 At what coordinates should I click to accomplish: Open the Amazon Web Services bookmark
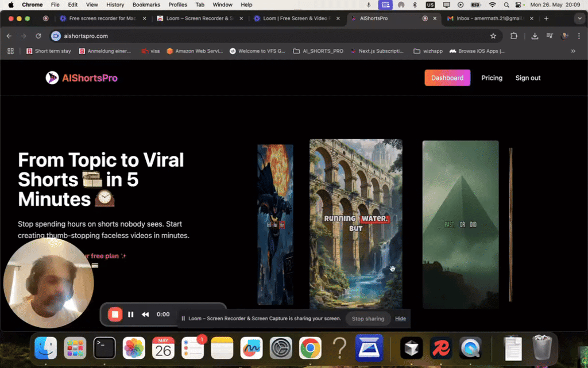tap(195, 51)
